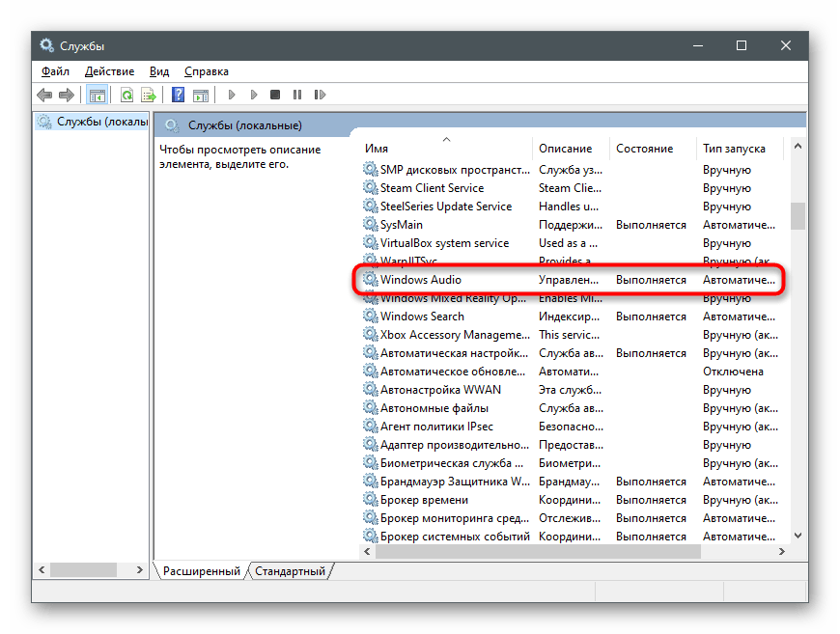Image resolution: width=840 pixels, height=634 pixels.
Task: Click the gear icon beside Windows Search
Action: [370, 316]
